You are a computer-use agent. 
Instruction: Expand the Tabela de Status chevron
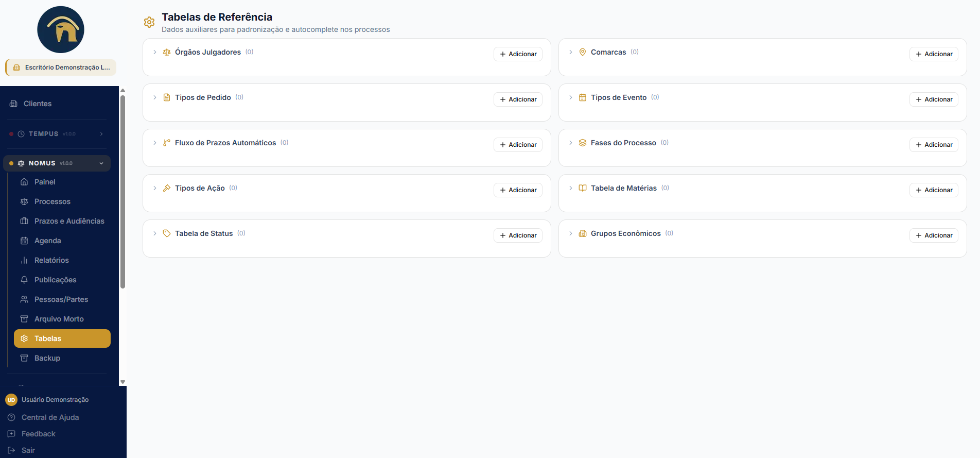(x=155, y=233)
